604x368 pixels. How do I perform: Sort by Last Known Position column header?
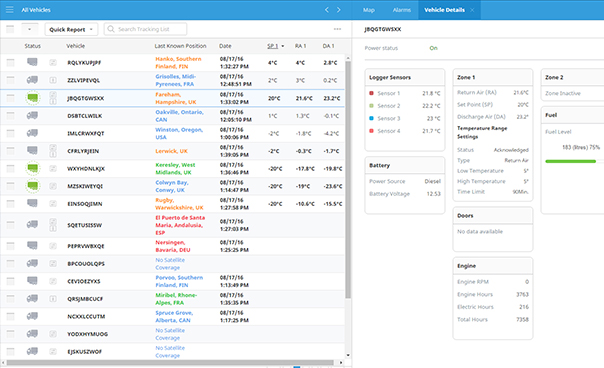pyautogui.click(x=180, y=46)
